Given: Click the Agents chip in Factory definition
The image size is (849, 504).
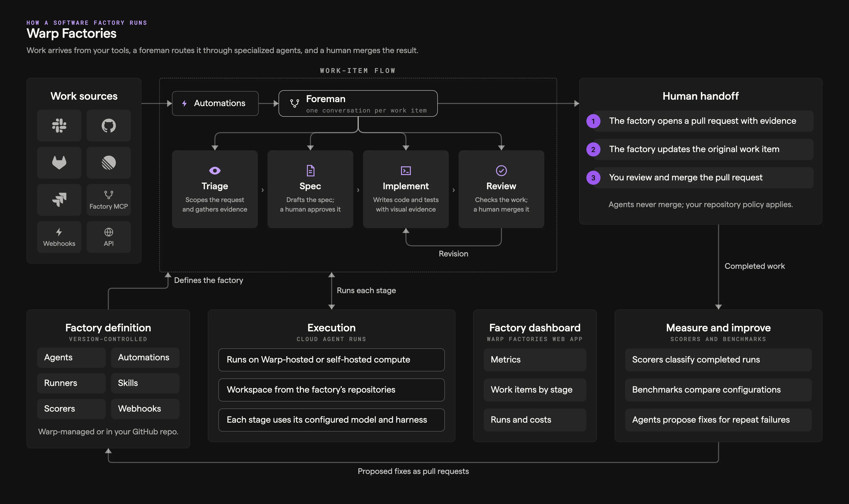Looking at the screenshot, I should 71,358.
